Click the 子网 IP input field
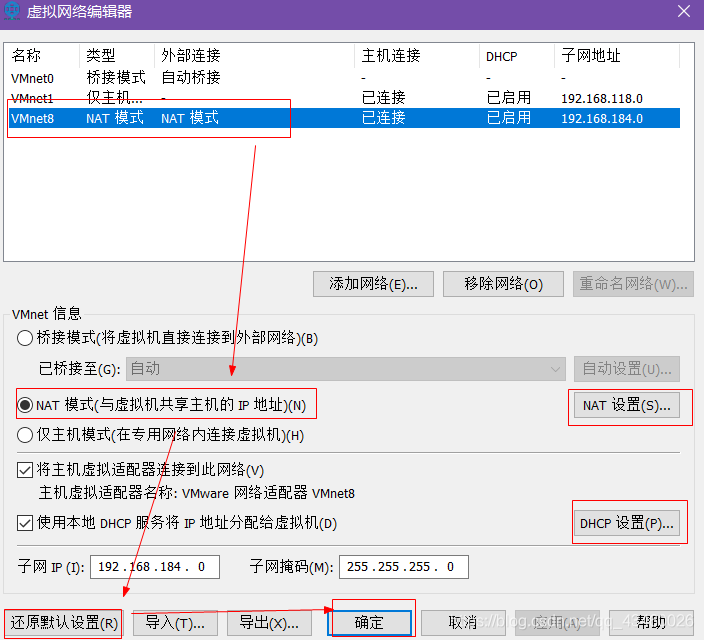 click(155, 567)
